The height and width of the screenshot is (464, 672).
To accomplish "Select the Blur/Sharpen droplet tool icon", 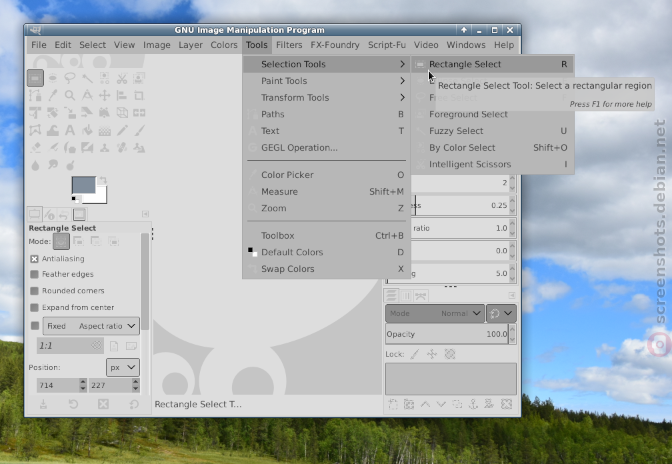I will [x=35, y=165].
